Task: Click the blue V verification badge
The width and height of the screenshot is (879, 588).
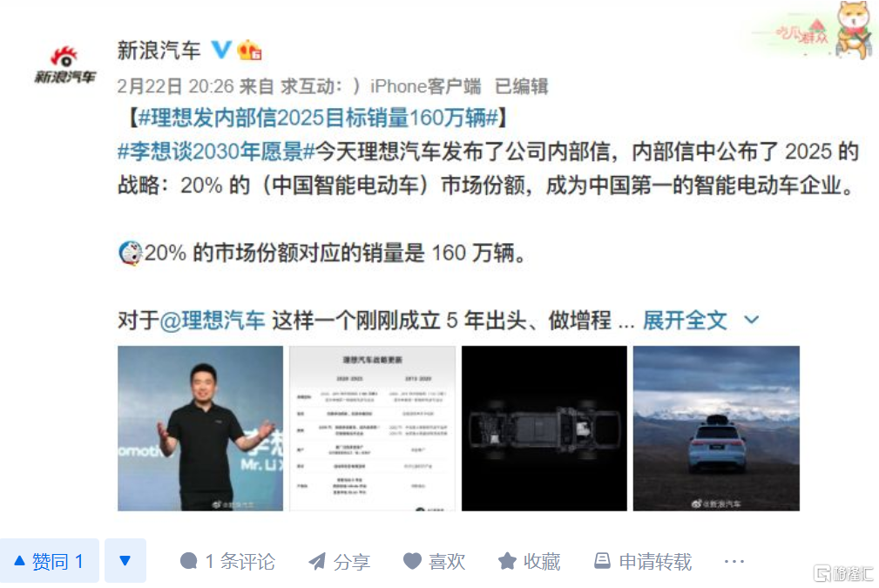Action: pyautogui.click(x=221, y=50)
